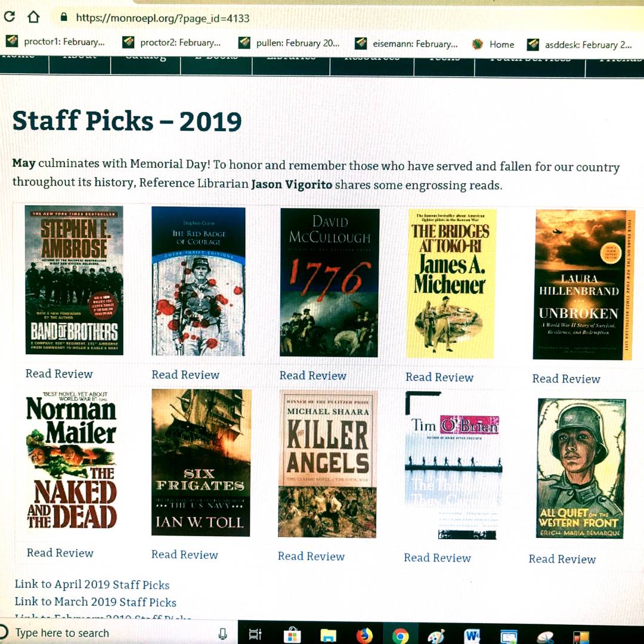The width and height of the screenshot is (644, 644).
Task: Click the Type here to search box
Action: point(62,633)
